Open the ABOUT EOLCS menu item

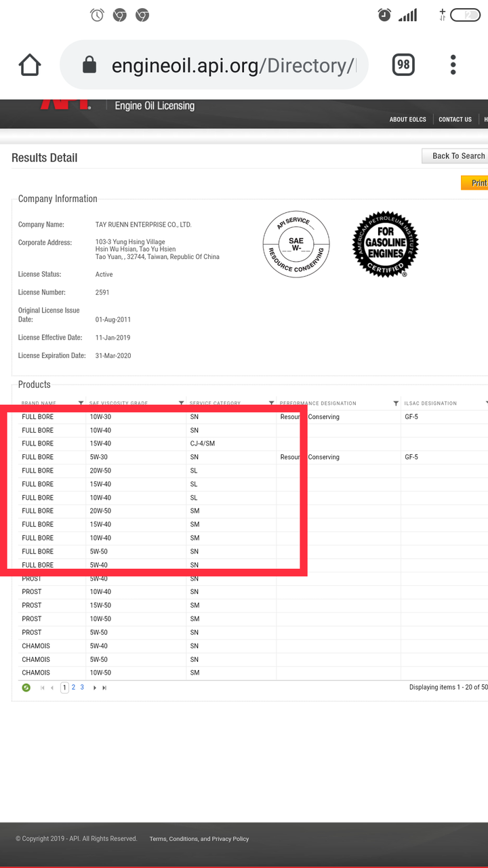pos(408,119)
